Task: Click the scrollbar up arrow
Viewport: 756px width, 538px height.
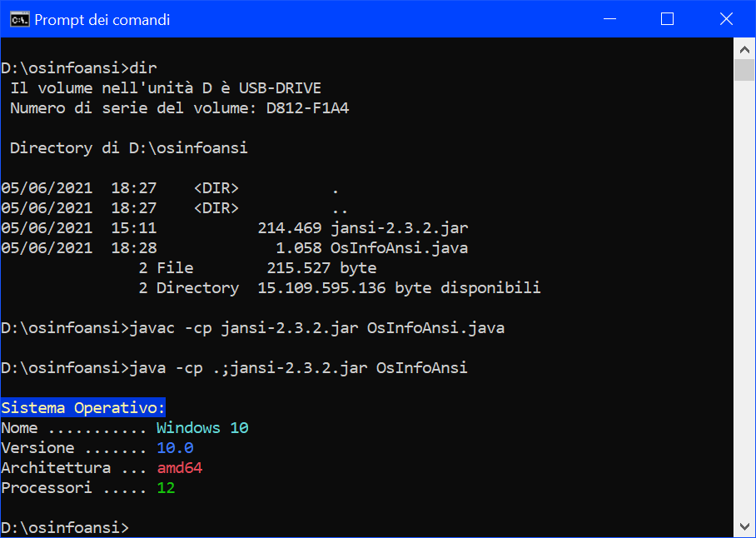Action: tap(744, 49)
